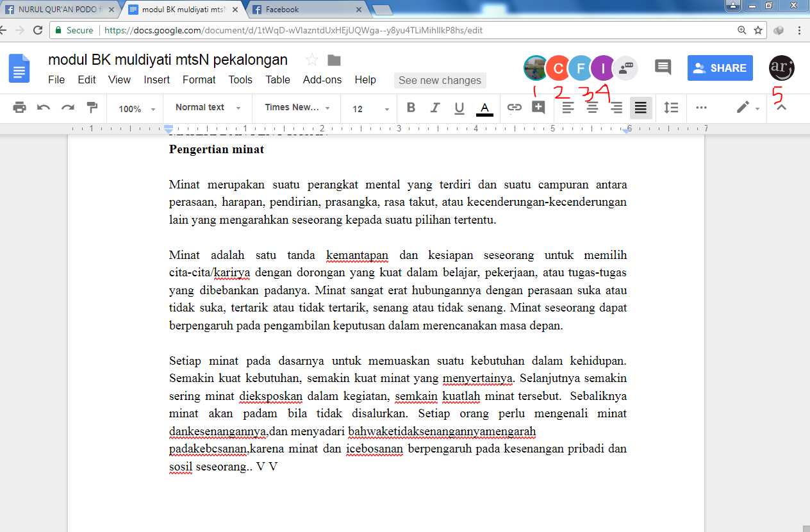Show more toolbar options (three dots)
Image resolution: width=810 pixels, height=532 pixels.
[701, 108]
